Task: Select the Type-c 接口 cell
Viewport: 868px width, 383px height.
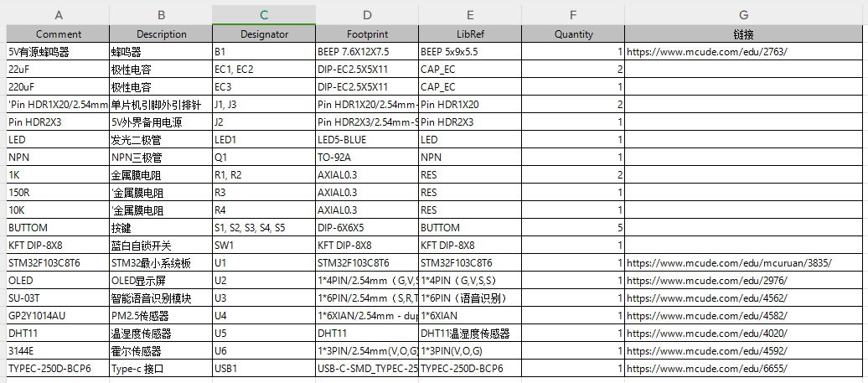Action: pos(161,369)
